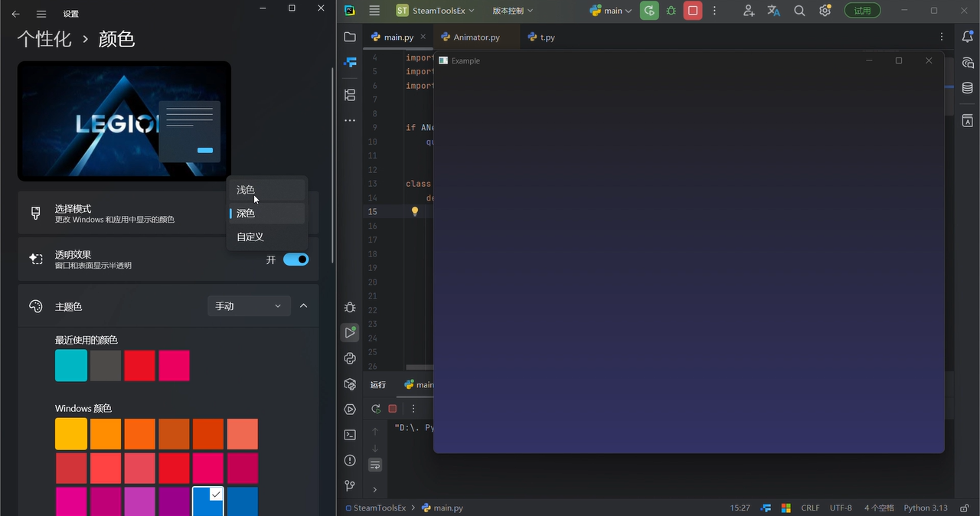Screen dimensions: 980x516
Task: Open the Code With Me add-user icon
Action: click(749, 11)
